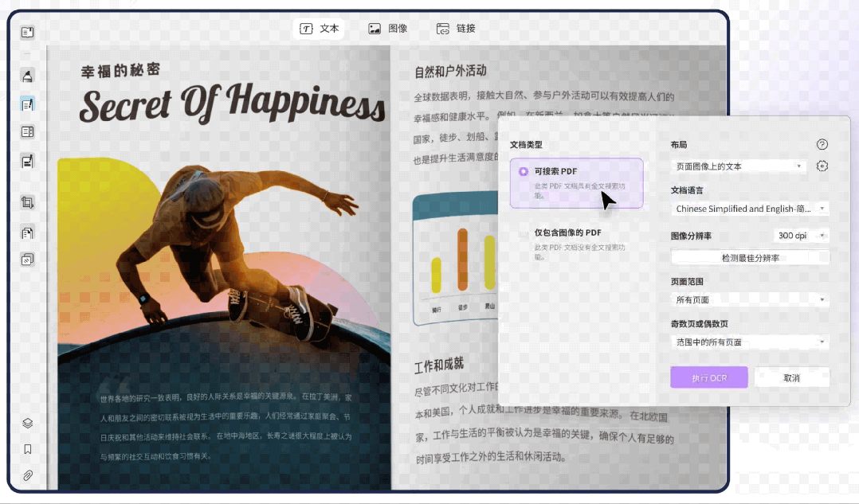Click the 工作和成就 heading

[x=439, y=365]
